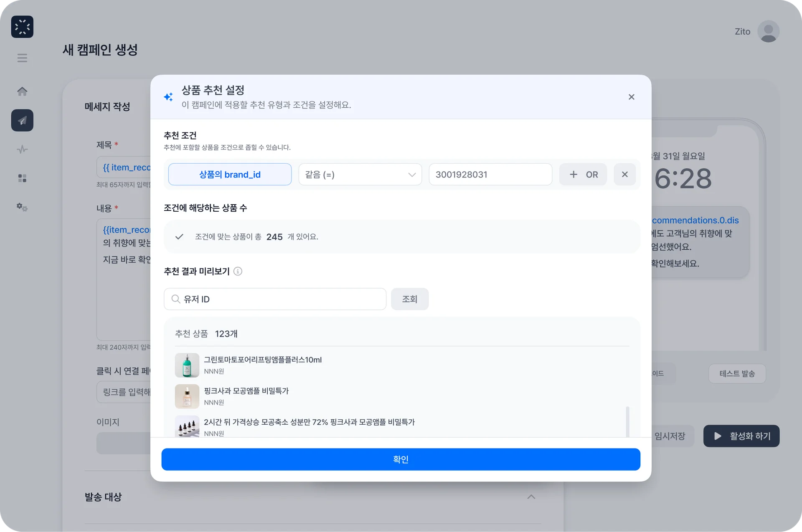Image resolution: width=802 pixels, height=532 pixels.
Task: Click the brand value field 3001928031
Action: click(x=490, y=175)
